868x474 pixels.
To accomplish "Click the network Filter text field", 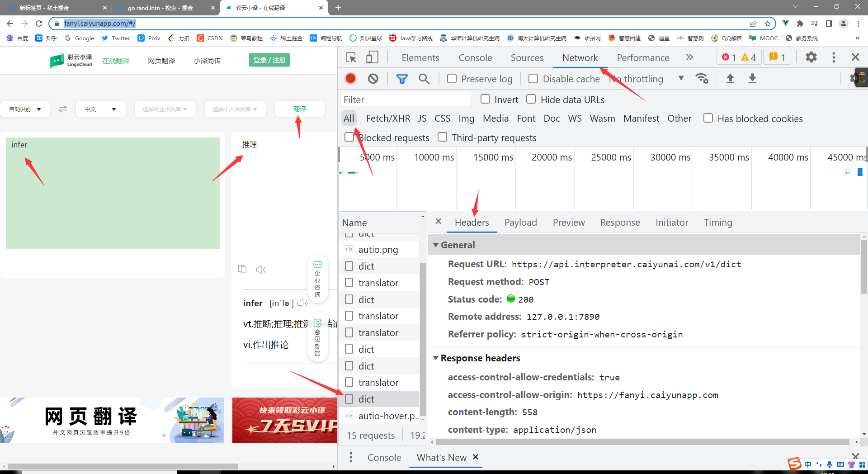I will [x=406, y=100].
